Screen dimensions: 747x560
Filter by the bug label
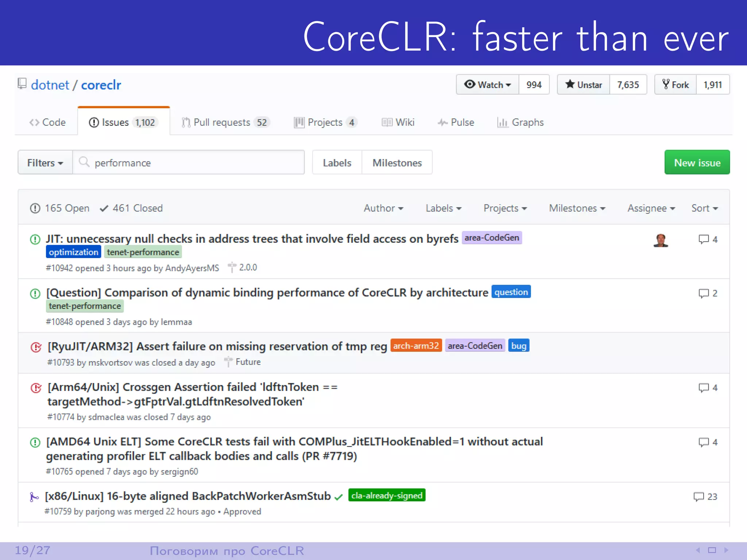pos(519,345)
